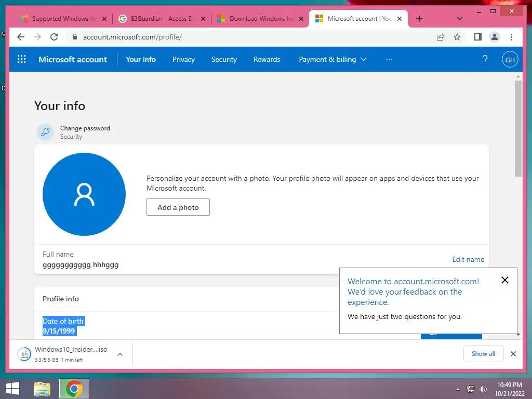This screenshot has height=399, width=532.
Task: Open the Privacy nav item
Action: click(183, 59)
